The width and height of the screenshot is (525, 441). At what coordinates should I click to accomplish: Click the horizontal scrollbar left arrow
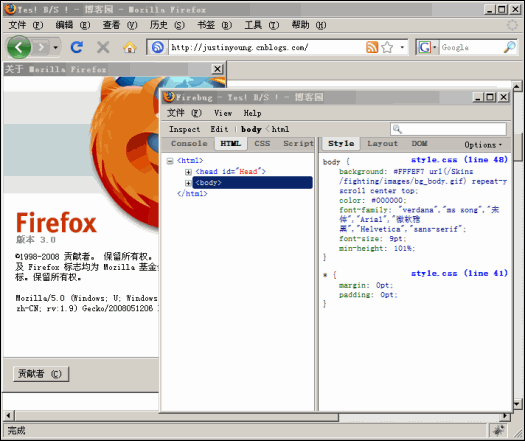coord(8,416)
